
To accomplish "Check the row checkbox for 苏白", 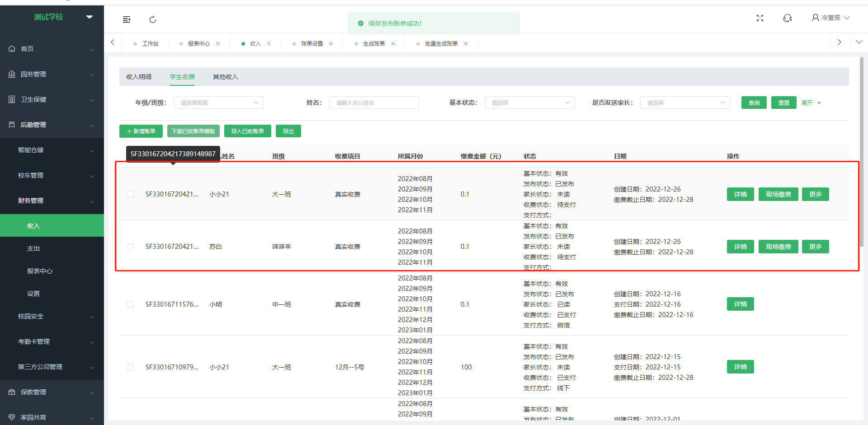I will pos(131,247).
